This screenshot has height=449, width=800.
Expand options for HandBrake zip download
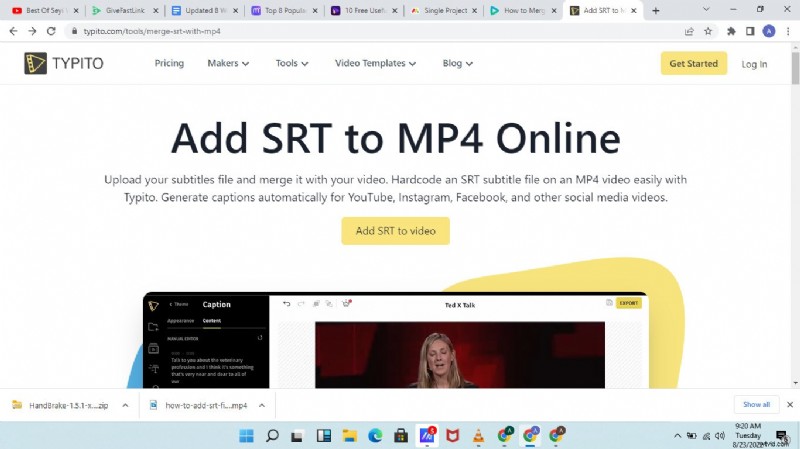click(x=125, y=405)
